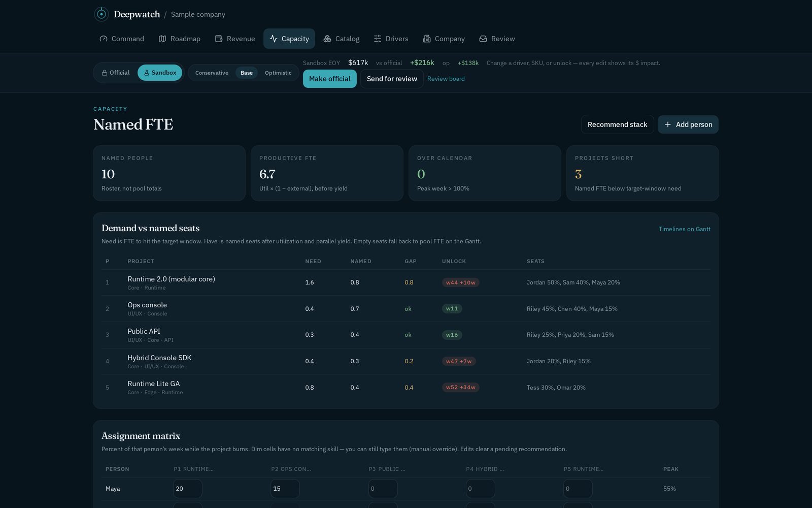Click the +$216k vs official value
Screen dimensions: 812x508
pos(422,62)
